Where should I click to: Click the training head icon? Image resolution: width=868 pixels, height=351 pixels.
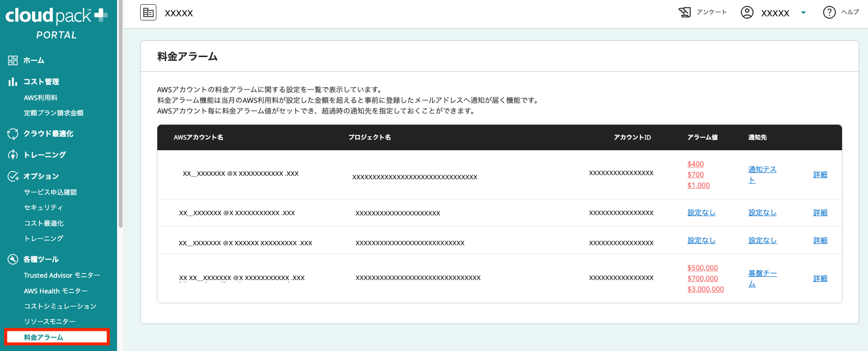coord(13,155)
